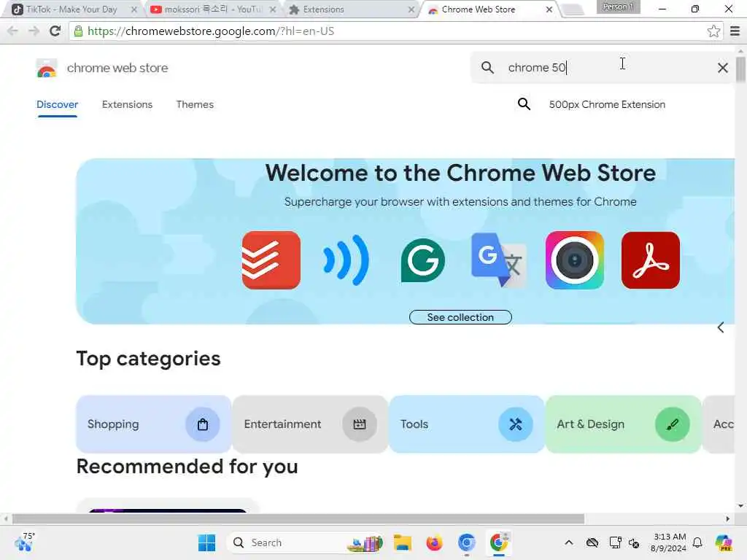Viewport: 747px width, 560px height.
Task: Open the Art & Design category card
Action: pyautogui.click(x=623, y=424)
